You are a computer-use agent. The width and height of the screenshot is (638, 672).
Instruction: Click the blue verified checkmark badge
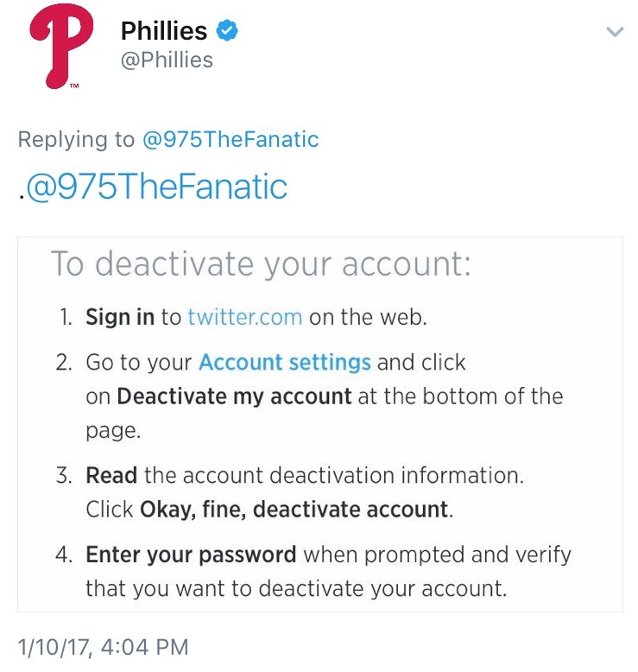227,31
